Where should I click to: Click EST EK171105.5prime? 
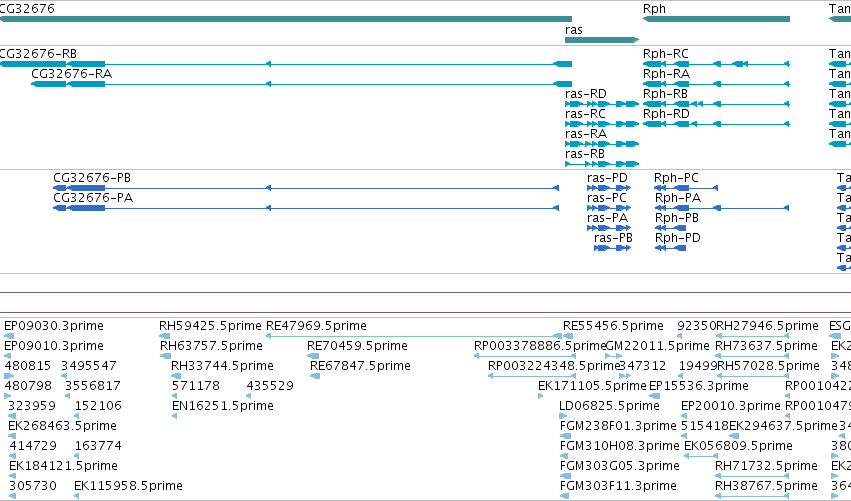coord(592,386)
